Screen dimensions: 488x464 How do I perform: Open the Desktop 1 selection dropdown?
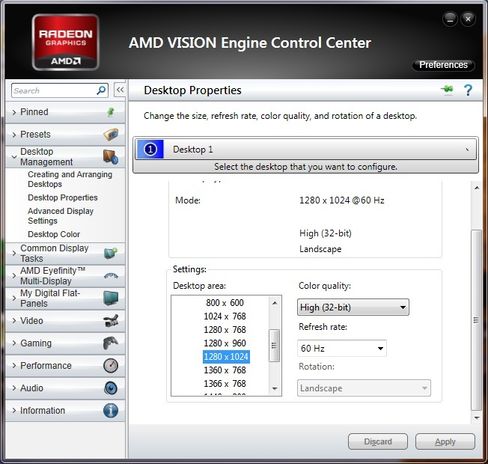tap(306, 149)
